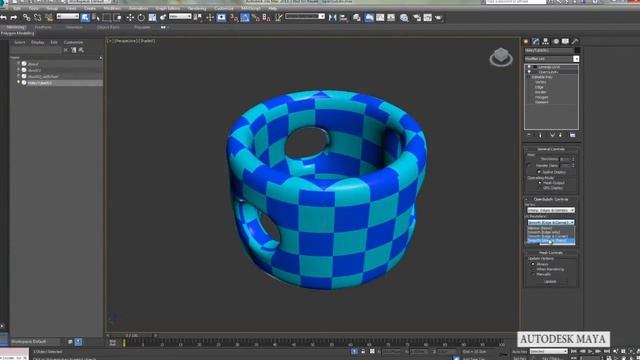Viewport: 640px width, 360px height.
Task: Select Mesh Output operating mode radio
Action: coord(540,183)
